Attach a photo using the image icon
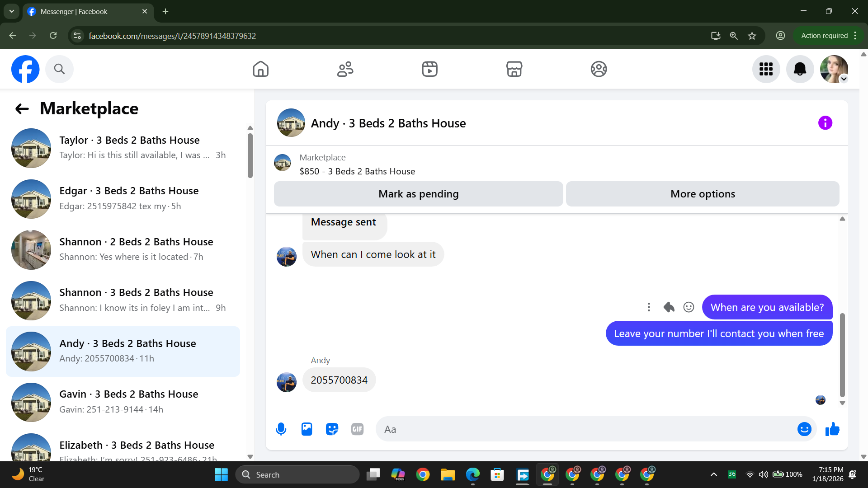Viewport: 868px width, 488px height. point(307,429)
